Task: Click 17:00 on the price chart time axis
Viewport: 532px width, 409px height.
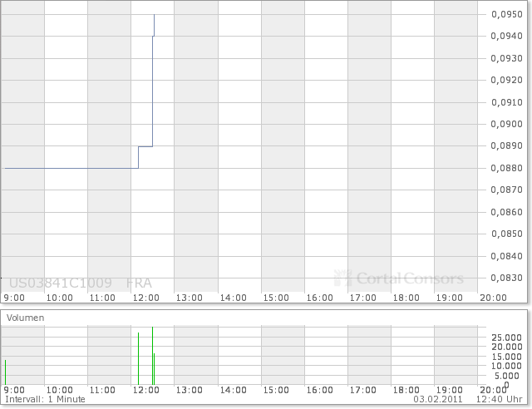Action: [363, 298]
